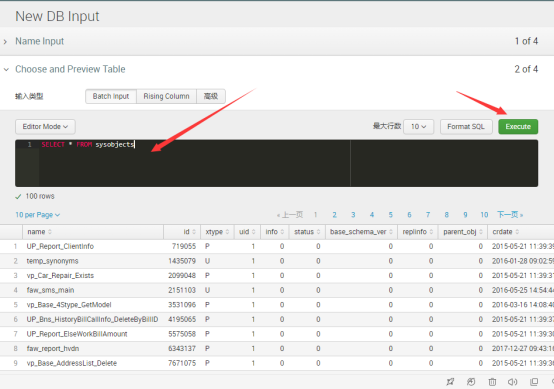Sort by the uid column arrows
554x389 pixels.
tap(253, 232)
